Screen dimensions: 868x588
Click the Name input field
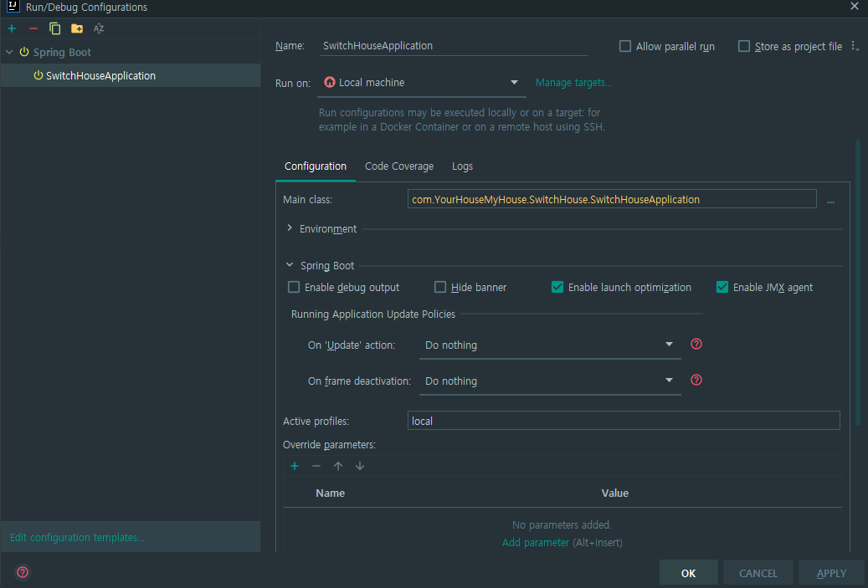[x=454, y=46]
